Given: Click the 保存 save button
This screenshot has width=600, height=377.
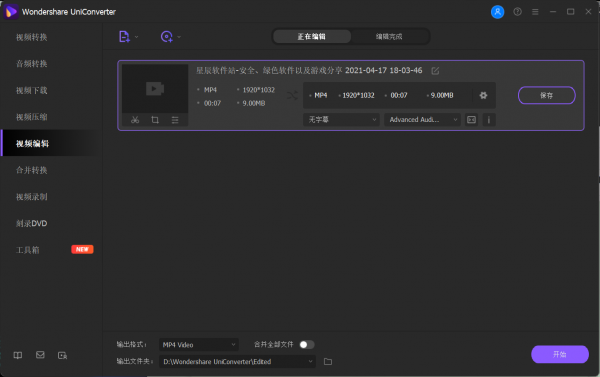Looking at the screenshot, I should [546, 95].
